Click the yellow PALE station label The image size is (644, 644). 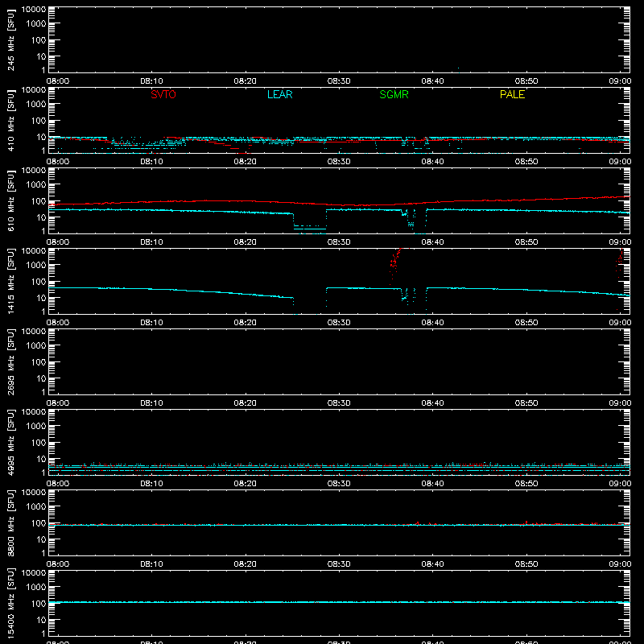tap(512, 94)
